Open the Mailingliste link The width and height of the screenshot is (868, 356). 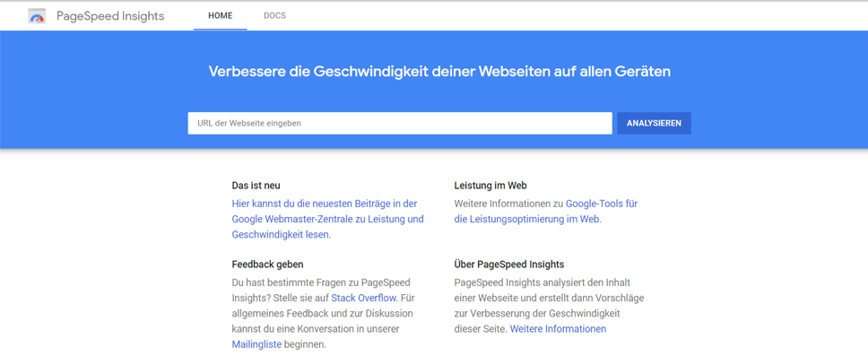click(x=256, y=344)
